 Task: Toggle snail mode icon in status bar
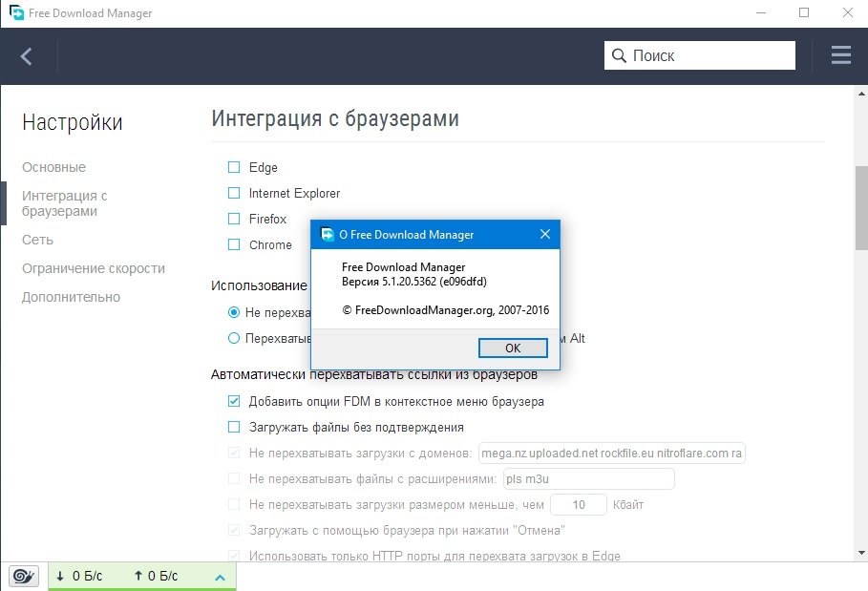click(23, 576)
